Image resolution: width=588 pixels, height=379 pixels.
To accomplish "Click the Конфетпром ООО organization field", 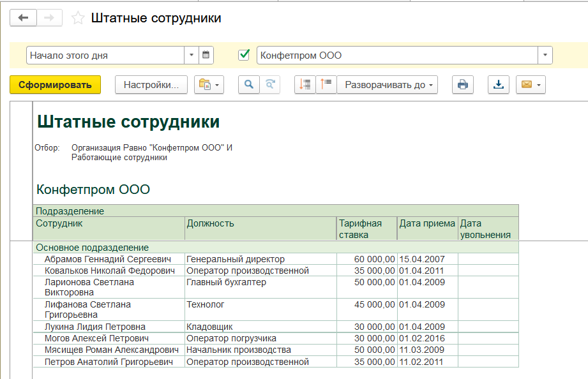I will point(397,55).
